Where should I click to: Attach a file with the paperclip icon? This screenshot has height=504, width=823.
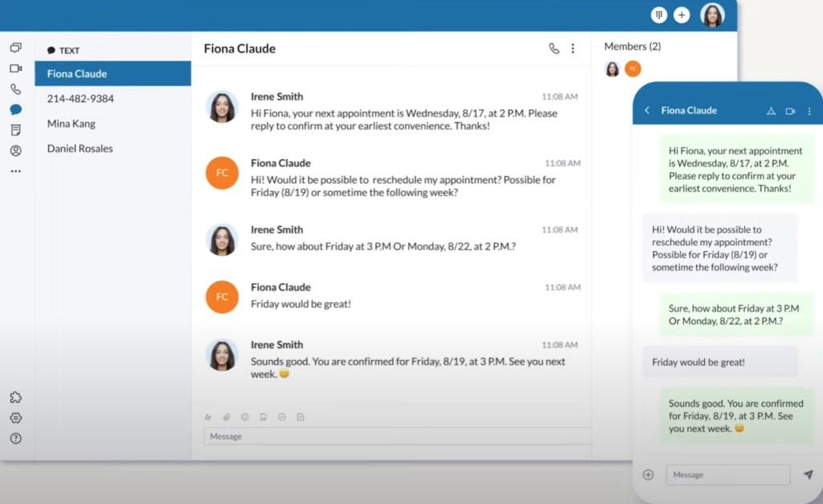point(226,417)
